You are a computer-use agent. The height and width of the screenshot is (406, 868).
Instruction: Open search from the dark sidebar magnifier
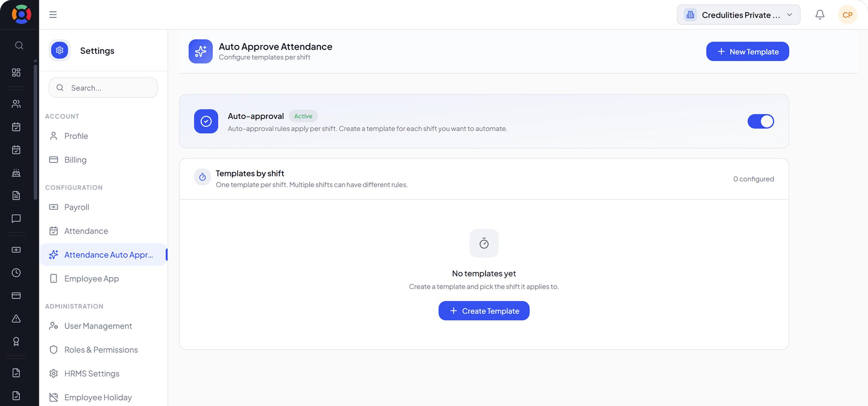tap(19, 45)
